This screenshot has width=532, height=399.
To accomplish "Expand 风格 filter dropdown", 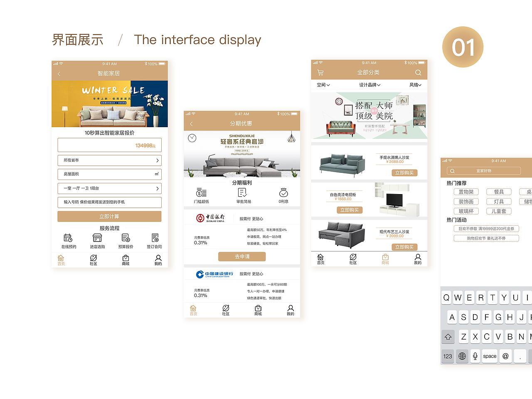I will (x=416, y=85).
